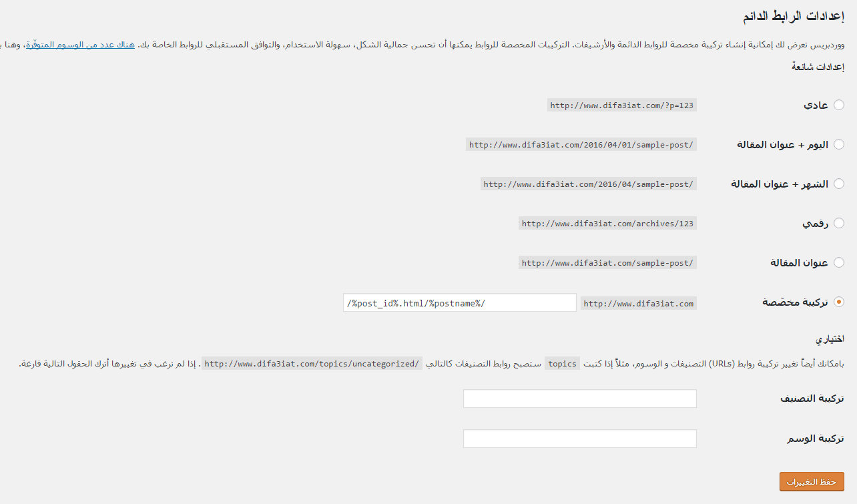Select الشهر + عنوان المقالة radio option
This screenshot has width=857, height=504.
pos(839,184)
